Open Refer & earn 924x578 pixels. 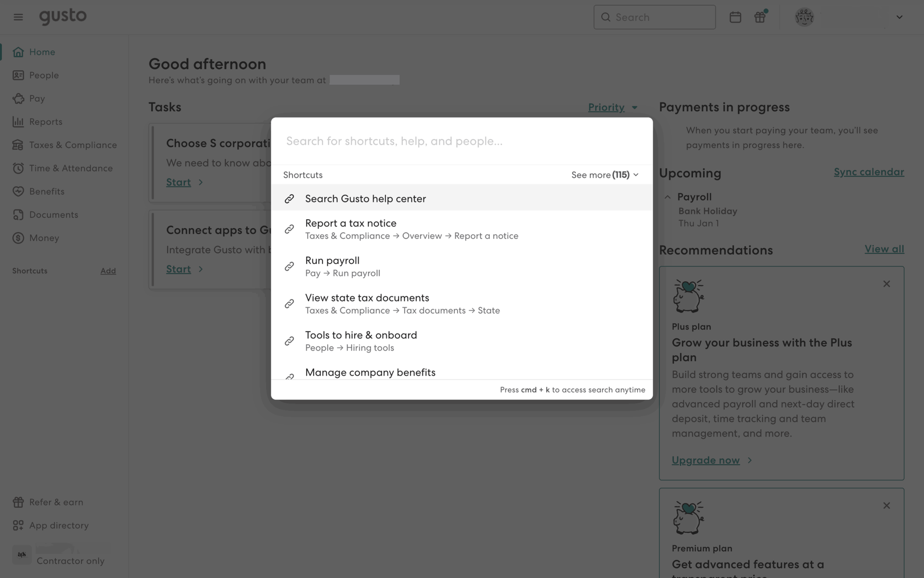click(56, 502)
